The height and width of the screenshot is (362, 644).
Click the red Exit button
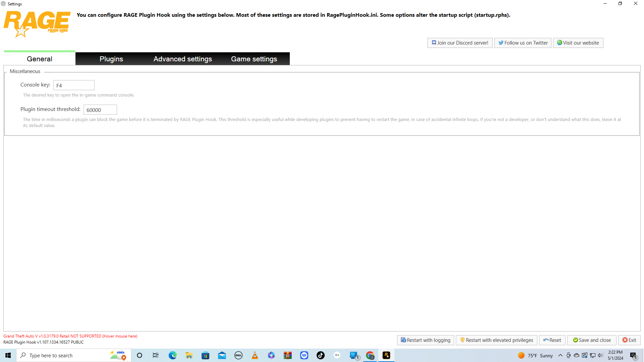point(629,340)
